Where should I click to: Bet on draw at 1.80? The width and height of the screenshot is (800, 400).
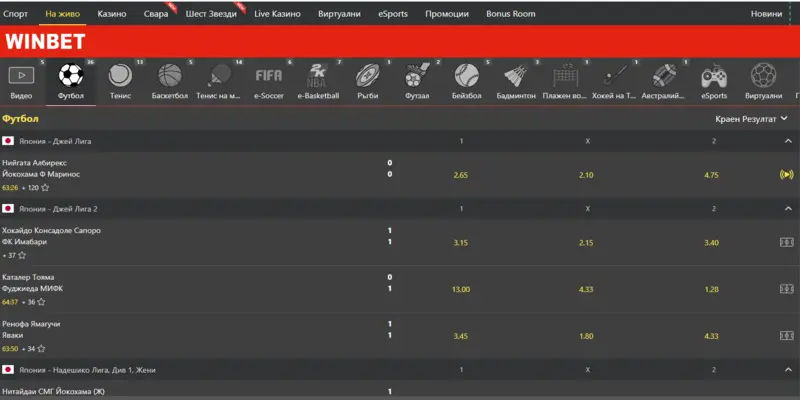(x=586, y=336)
